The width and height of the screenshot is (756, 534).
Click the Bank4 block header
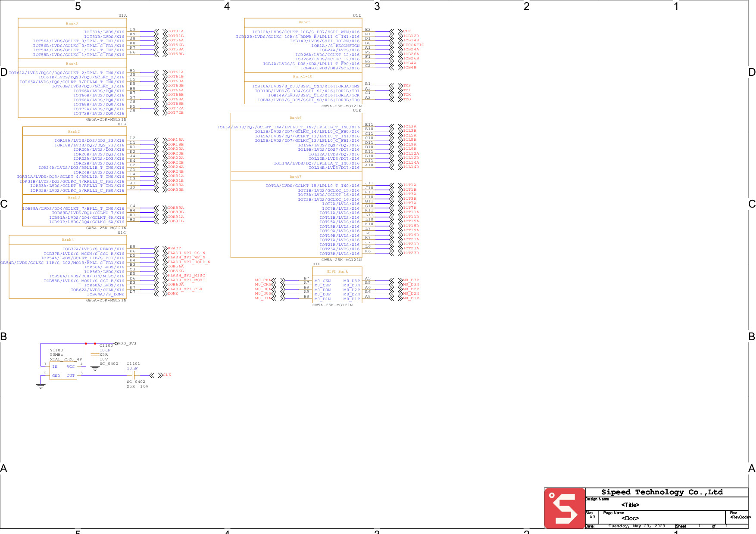[x=68, y=239]
